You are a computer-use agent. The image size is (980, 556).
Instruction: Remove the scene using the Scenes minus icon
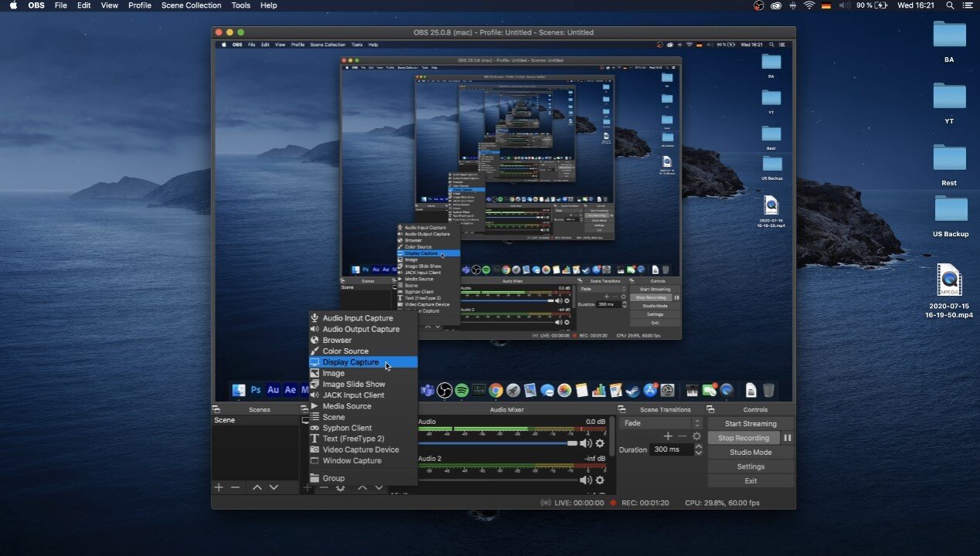coord(235,487)
